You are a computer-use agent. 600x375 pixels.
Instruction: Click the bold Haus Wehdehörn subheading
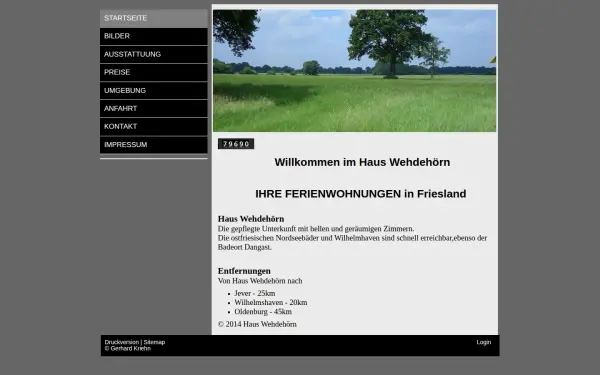click(251, 219)
